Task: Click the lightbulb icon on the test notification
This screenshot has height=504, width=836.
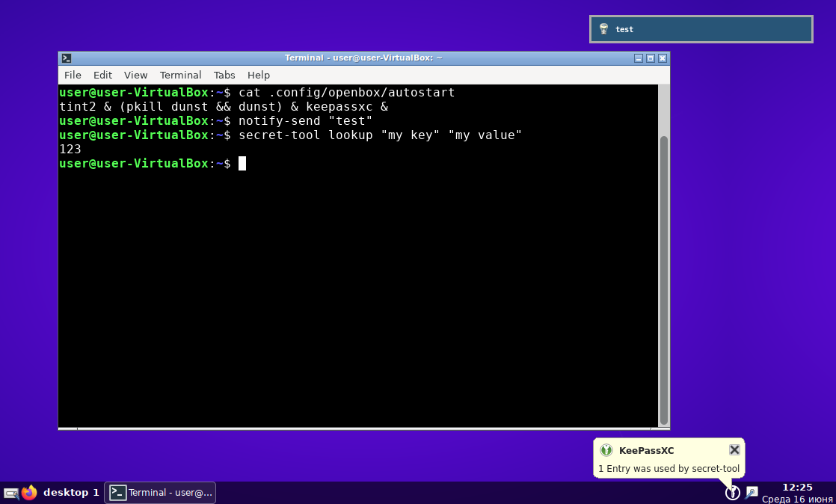Action: [x=603, y=29]
